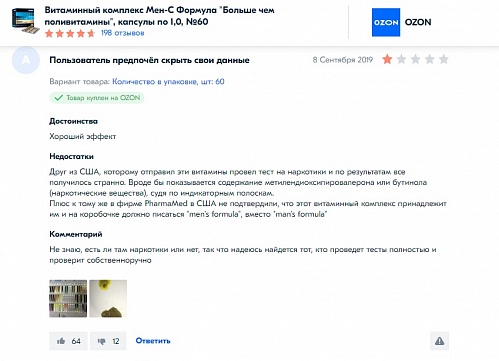Click the like count 64

(76, 341)
